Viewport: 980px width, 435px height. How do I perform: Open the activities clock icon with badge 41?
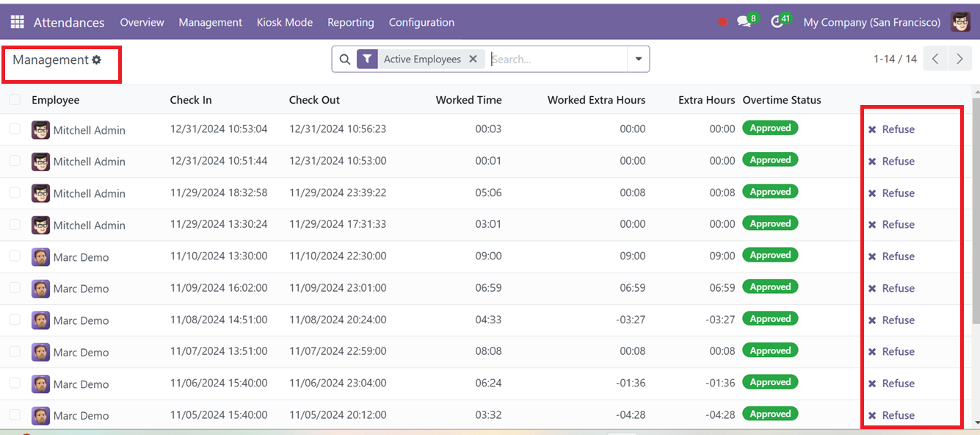[x=780, y=21]
